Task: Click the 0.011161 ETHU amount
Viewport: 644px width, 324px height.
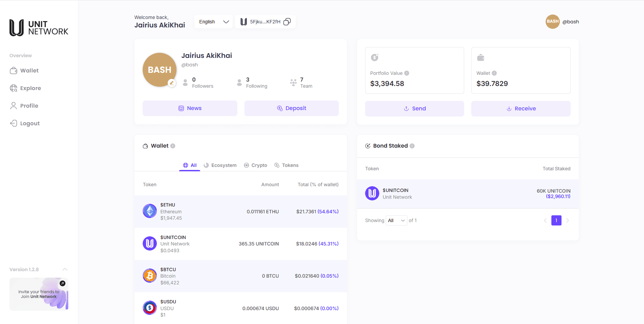Action: pyautogui.click(x=263, y=212)
